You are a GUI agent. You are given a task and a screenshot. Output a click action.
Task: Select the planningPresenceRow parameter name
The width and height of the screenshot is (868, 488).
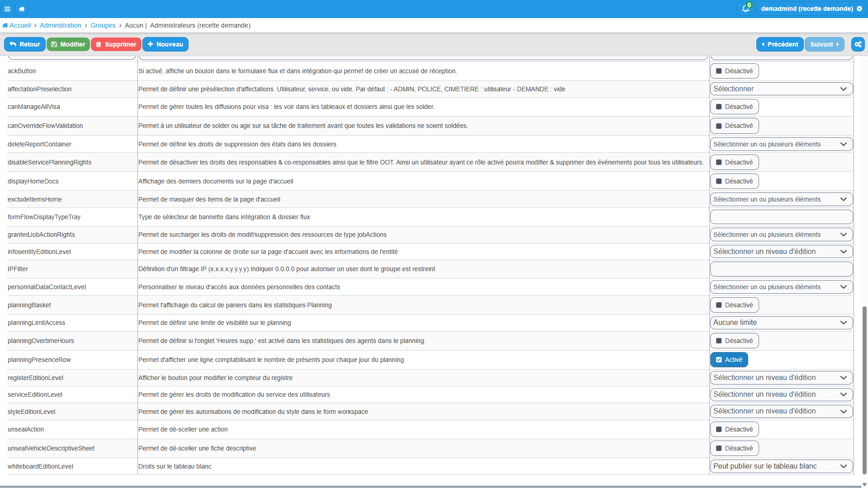[x=39, y=360]
